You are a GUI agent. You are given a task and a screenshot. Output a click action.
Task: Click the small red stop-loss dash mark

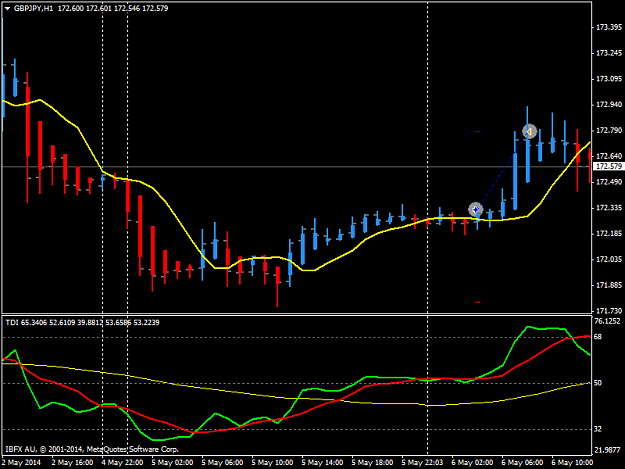[478, 302]
